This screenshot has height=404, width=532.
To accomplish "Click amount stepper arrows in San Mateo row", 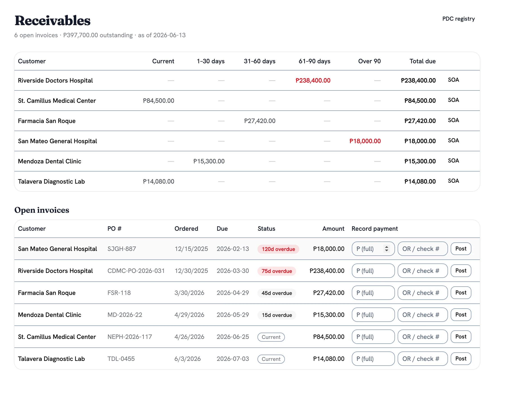I will click(x=386, y=248).
